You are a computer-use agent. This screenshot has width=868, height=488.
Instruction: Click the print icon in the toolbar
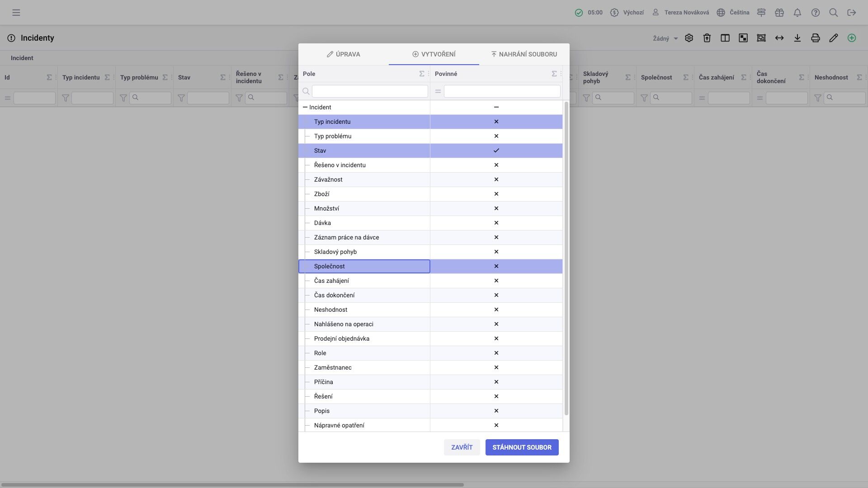click(816, 38)
